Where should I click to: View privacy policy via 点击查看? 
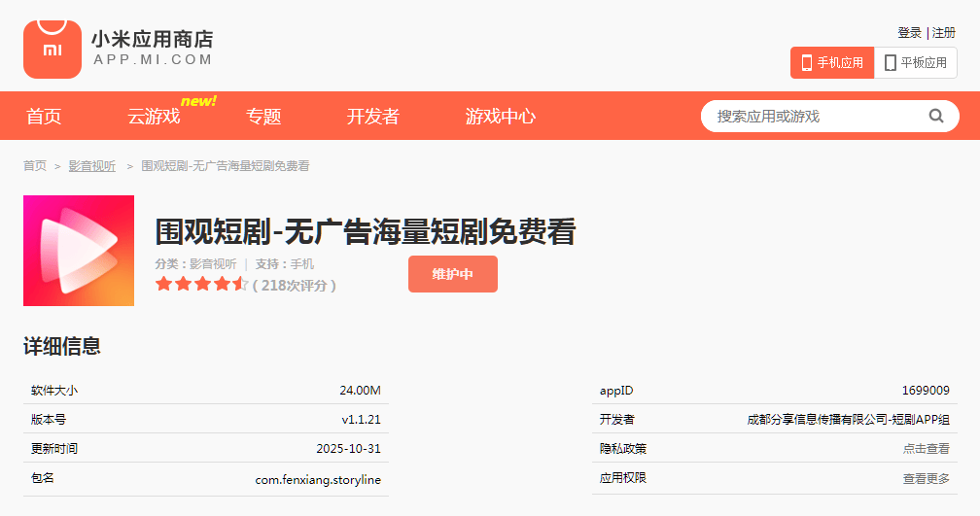926,449
